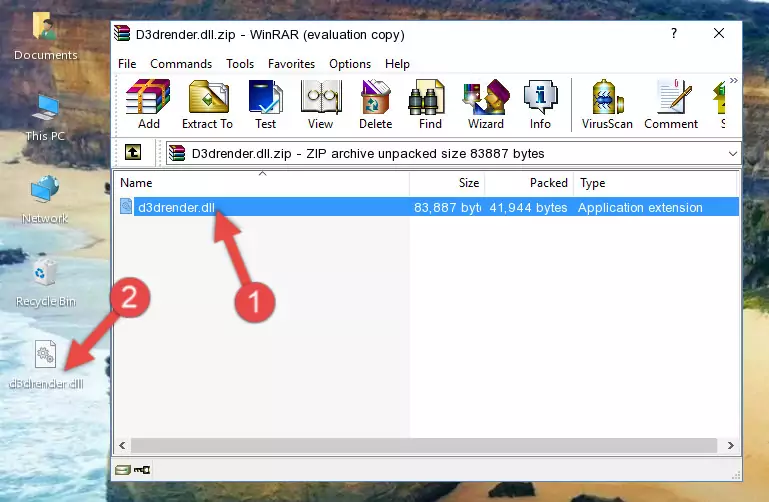Click the 41,944 bytes packed value
This screenshot has width=769, height=502.
[528, 207]
